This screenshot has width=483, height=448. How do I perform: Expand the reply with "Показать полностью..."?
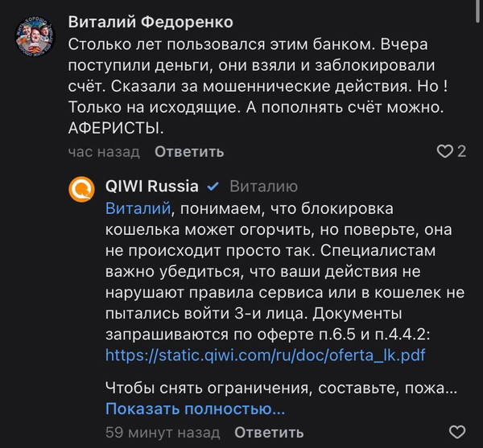[196, 409]
